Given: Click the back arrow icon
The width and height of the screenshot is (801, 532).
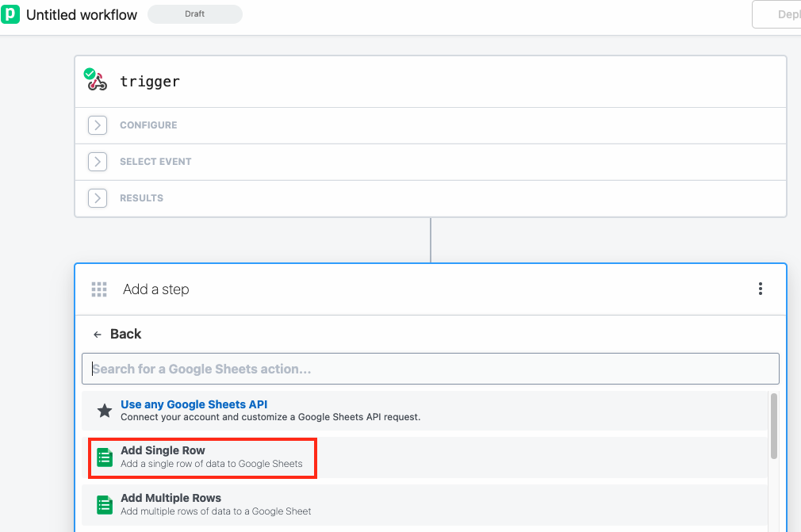Looking at the screenshot, I should pos(97,335).
